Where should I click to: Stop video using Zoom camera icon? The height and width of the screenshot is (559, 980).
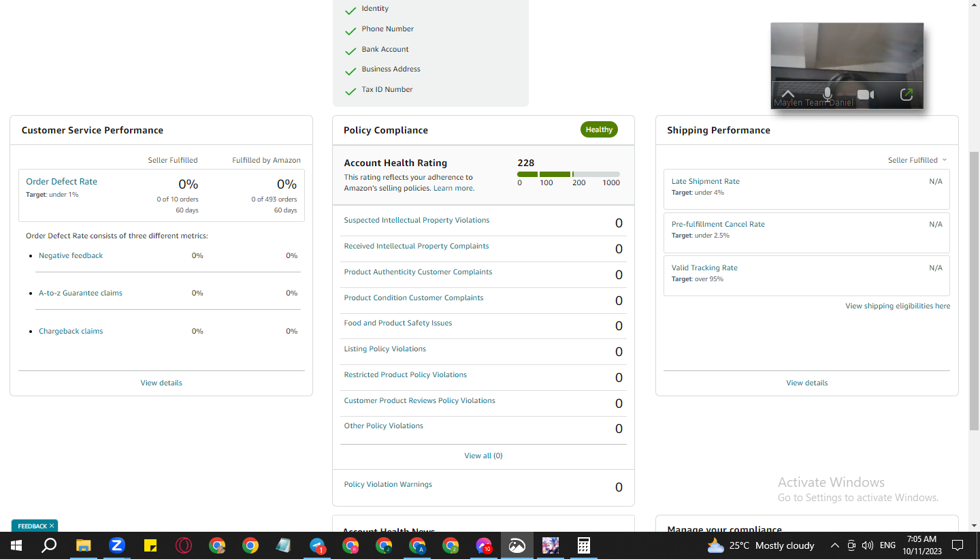point(866,95)
